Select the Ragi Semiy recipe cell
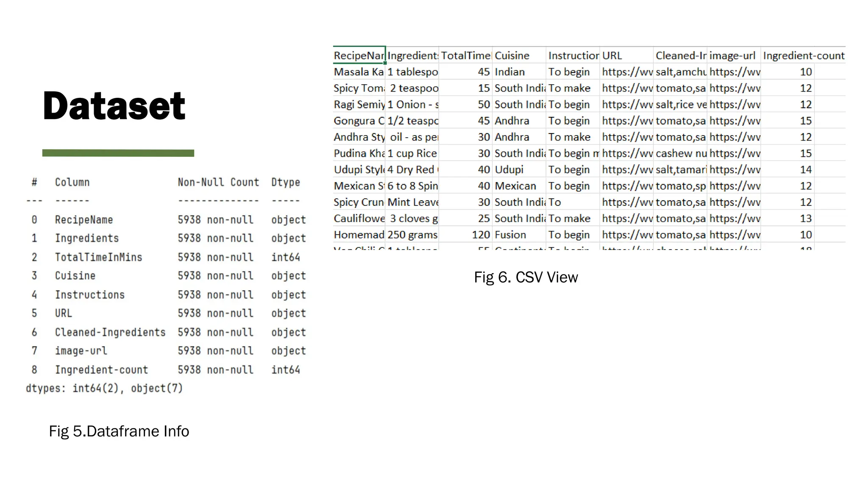This screenshot has height=488, width=868. (x=359, y=104)
